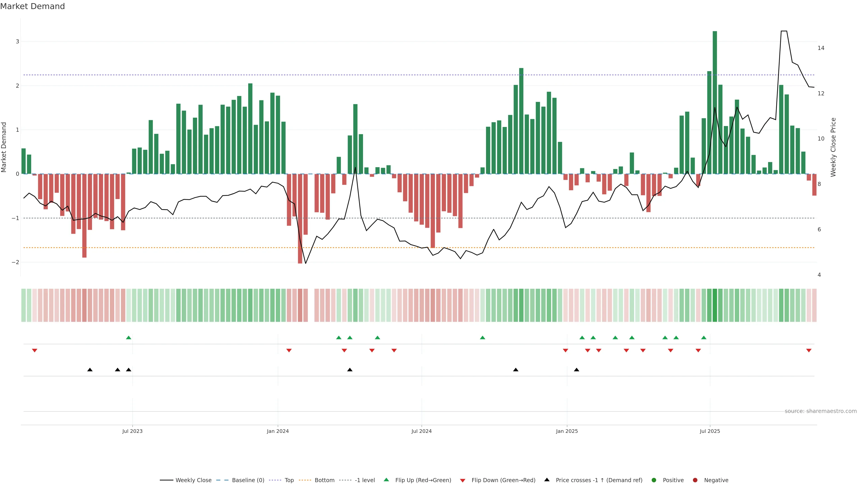Click the green Positive legend dot
Screen dimensions: 868x488
[654, 480]
